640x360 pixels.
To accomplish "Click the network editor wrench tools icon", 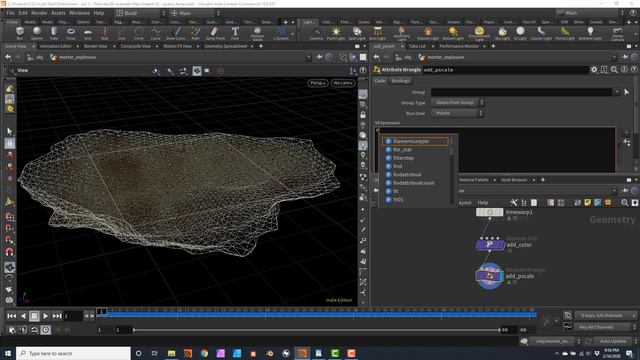I will [513, 202].
